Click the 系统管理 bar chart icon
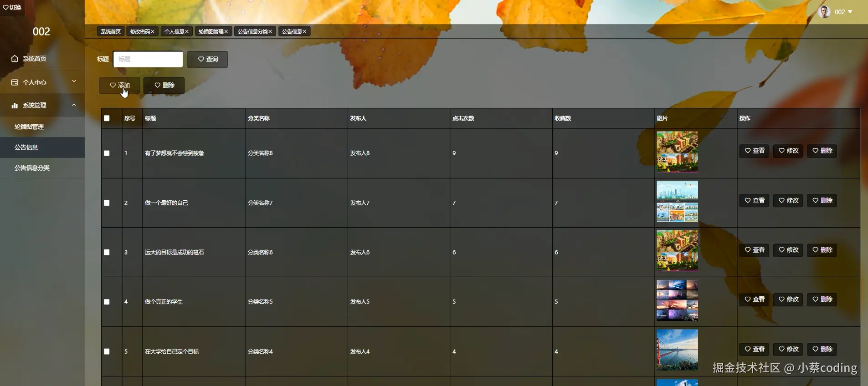868x386 pixels. [x=15, y=105]
